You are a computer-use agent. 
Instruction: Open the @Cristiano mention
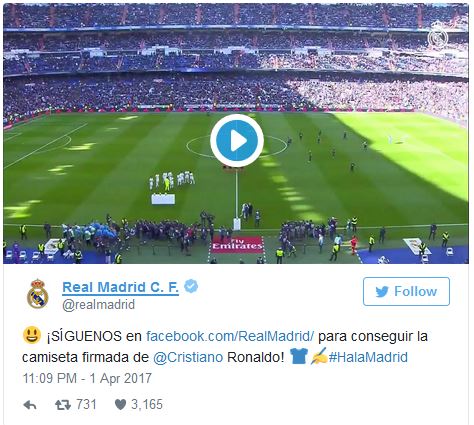[x=188, y=357]
